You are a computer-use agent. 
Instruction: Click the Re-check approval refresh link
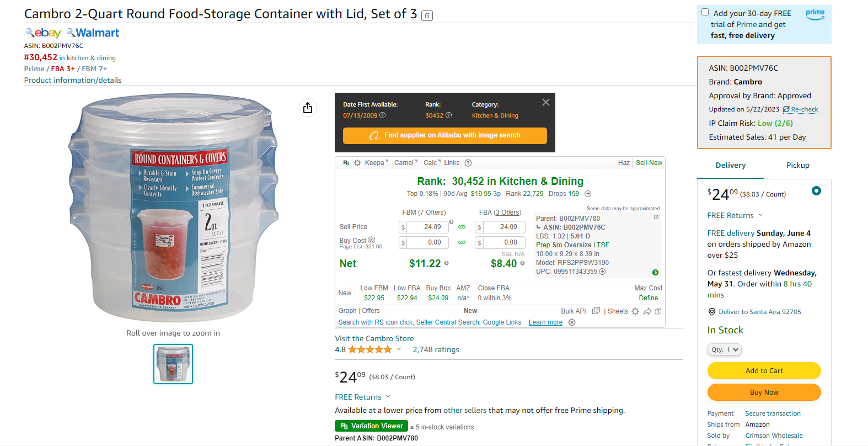click(800, 109)
